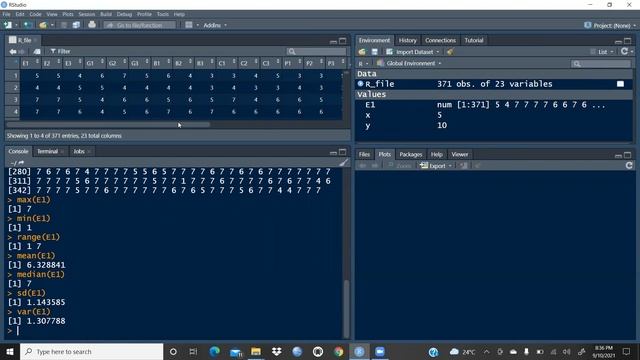Switch to the Tutorial tab
Viewport: 640px width, 360px height.
pos(473,40)
